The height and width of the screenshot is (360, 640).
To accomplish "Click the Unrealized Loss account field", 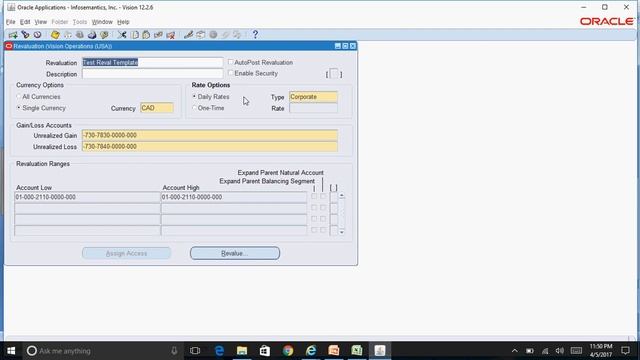I will point(210,147).
